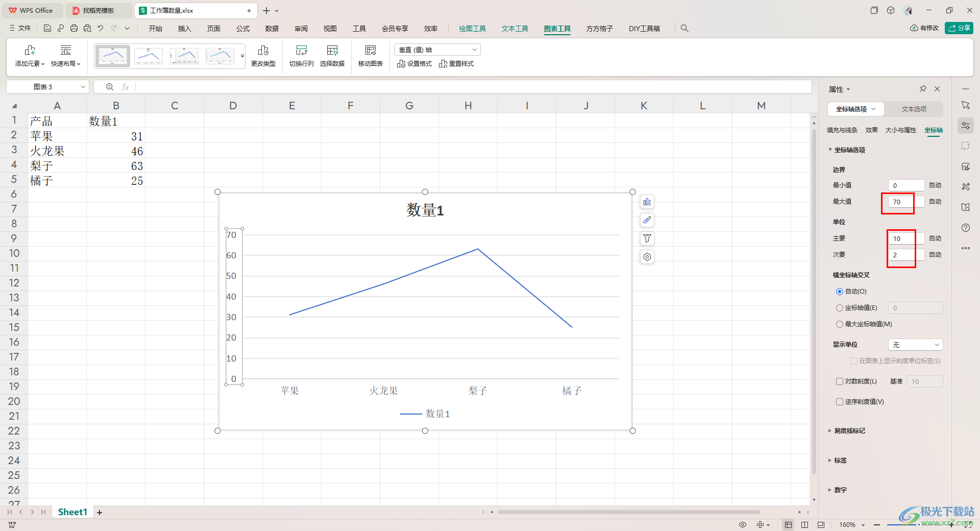This screenshot has height=531, width=980.
Task: Open the 快速布局 quick layout tool
Action: pyautogui.click(x=65, y=56)
